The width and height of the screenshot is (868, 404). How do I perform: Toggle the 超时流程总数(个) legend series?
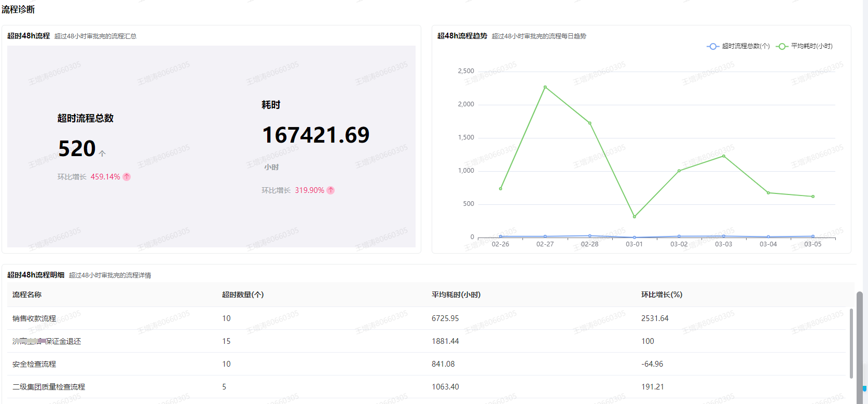tap(746, 47)
